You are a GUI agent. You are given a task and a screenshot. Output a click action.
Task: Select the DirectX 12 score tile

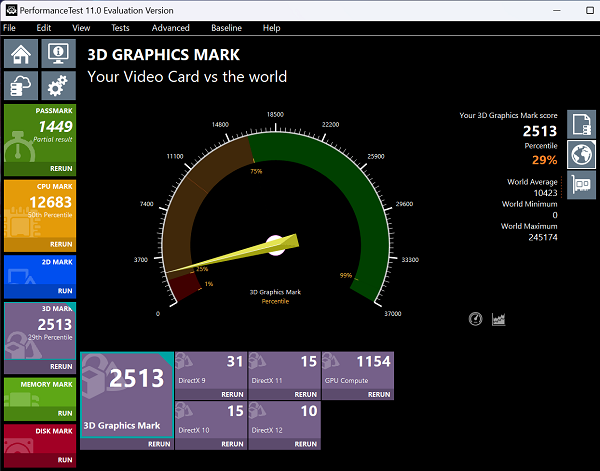(x=284, y=420)
